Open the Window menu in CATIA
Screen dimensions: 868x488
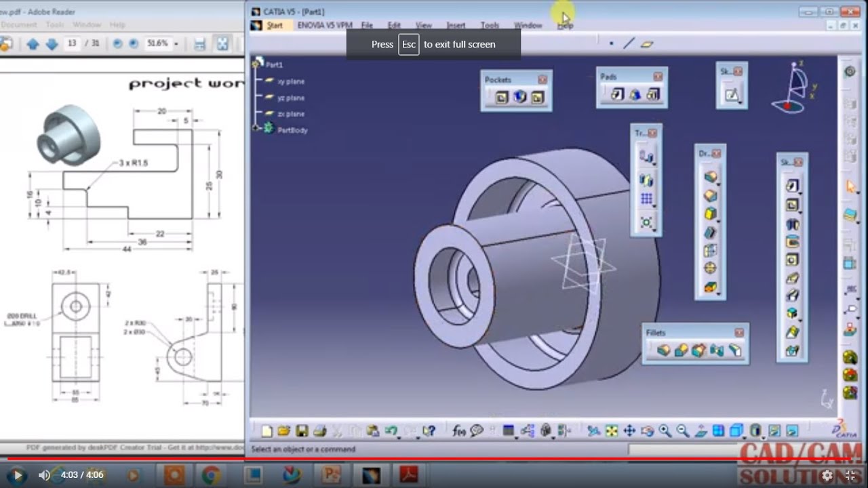coord(528,25)
